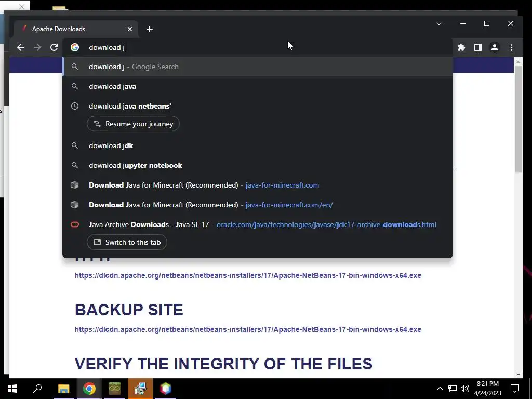The height and width of the screenshot is (399, 532).
Task: Click the scrollbar down arrow
Action: 518,374
